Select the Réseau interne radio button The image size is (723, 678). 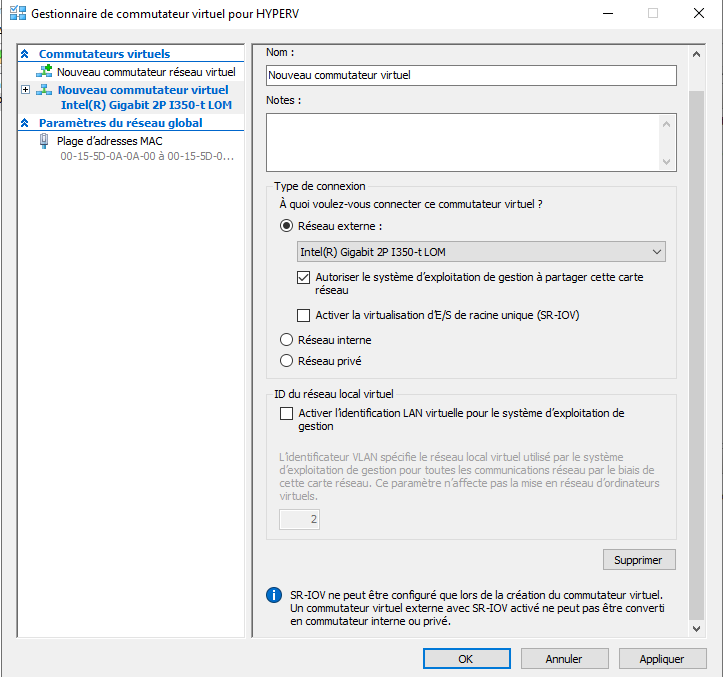pos(287,340)
